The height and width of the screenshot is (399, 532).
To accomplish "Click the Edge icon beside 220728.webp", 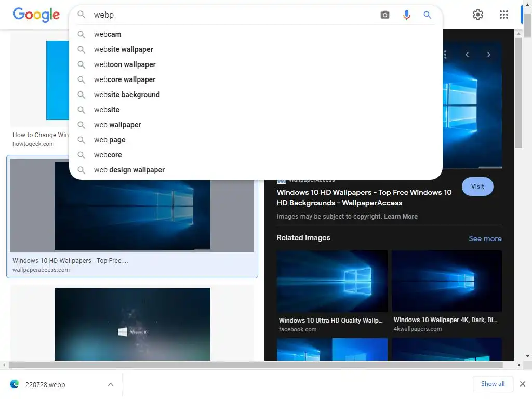I will 15,384.
